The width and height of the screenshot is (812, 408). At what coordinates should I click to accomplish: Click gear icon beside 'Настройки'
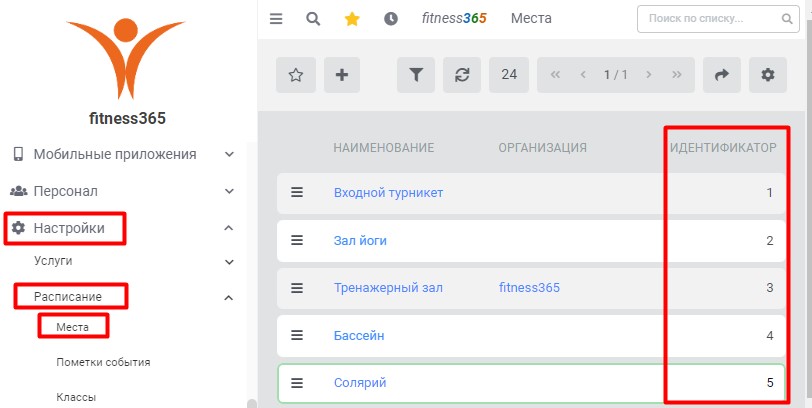coord(19,228)
